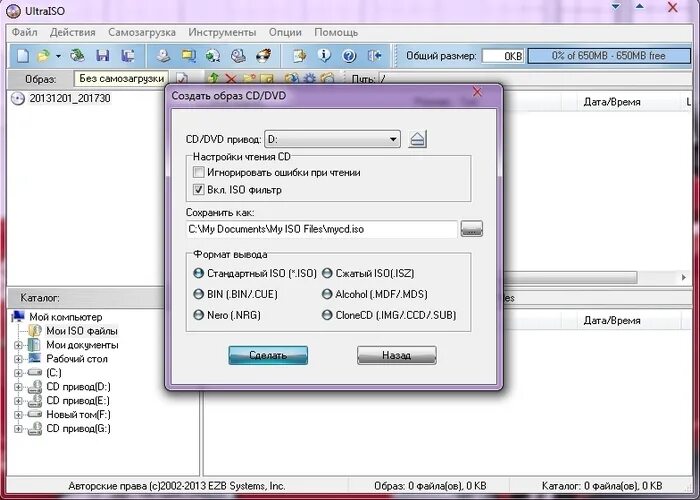This screenshot has height=500, width=700.
Task: Click the gear Settings icon in image bar
Action: point(309,79)
